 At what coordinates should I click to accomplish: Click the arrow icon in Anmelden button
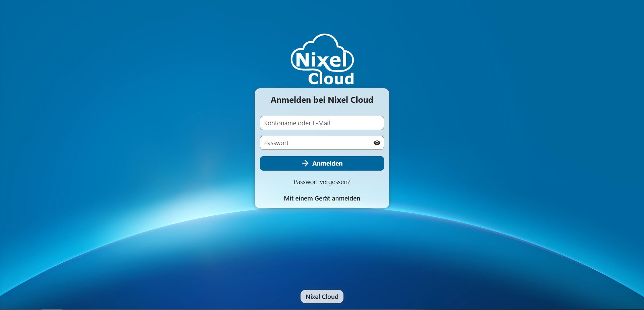click(305, 163)
